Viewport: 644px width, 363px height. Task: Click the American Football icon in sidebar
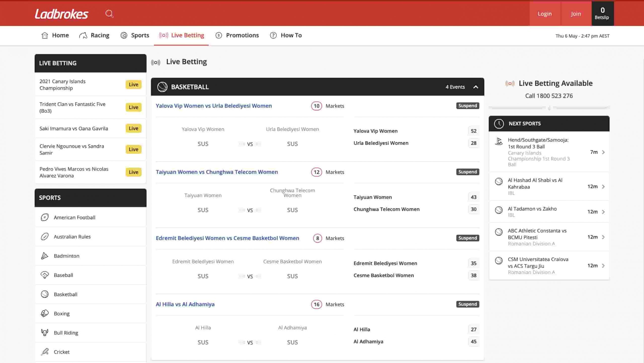point(45,217)
